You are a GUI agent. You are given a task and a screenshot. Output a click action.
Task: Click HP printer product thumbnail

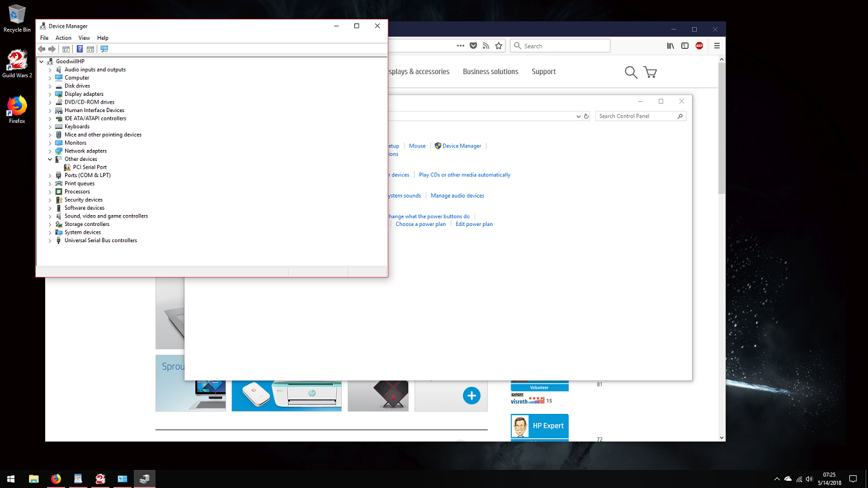coord(286,396)
